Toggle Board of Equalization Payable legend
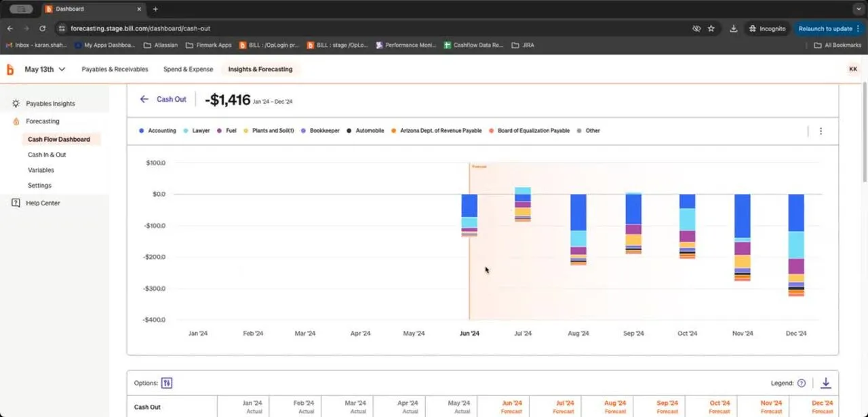 pyautogui.click(x=529, y=131)
